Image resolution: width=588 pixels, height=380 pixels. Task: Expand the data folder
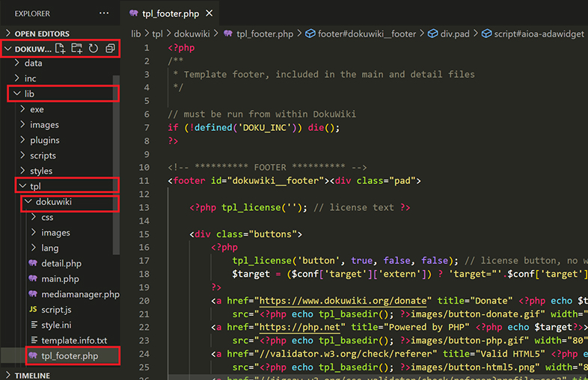click(33, 63)
